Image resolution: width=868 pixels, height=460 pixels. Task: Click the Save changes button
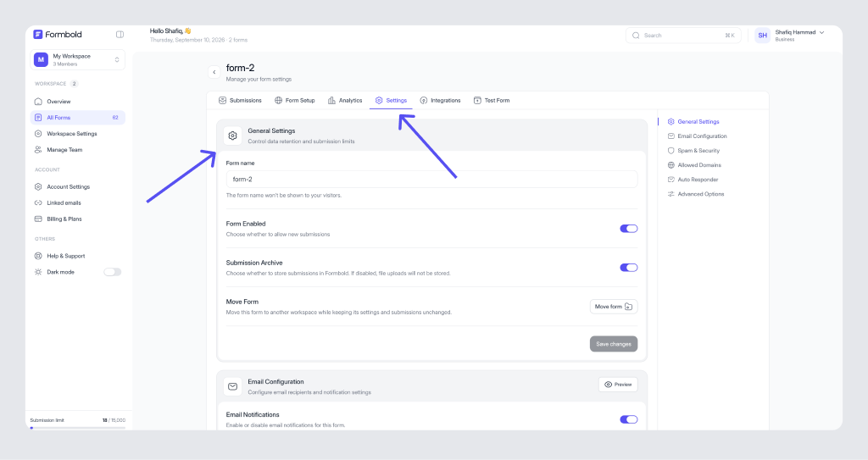[x=614, y=344]
